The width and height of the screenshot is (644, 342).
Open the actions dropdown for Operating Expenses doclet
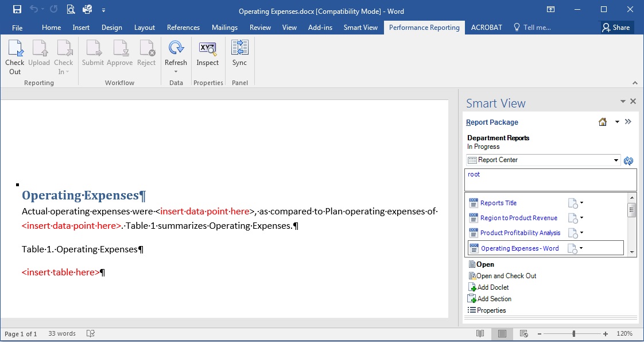581,248
